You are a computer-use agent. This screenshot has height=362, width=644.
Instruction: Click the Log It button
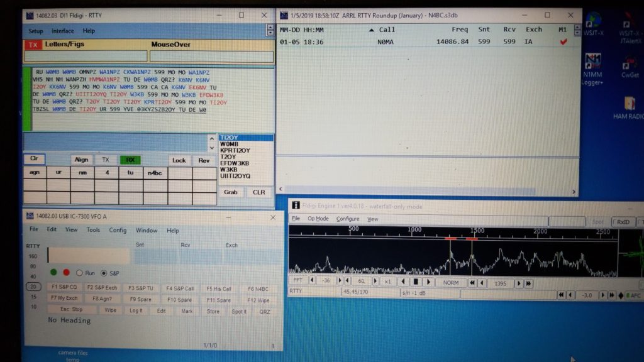136,310
